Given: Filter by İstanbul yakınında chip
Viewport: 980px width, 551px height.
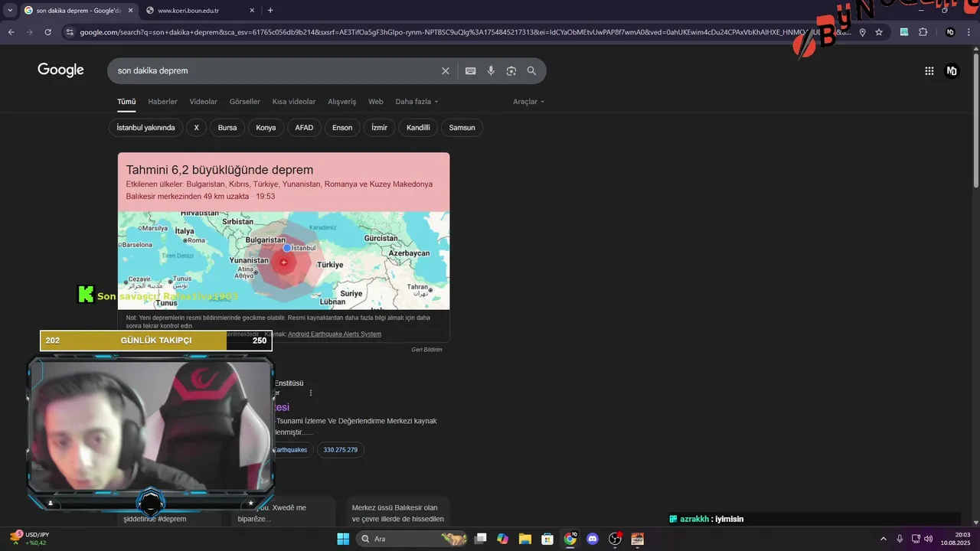Looking at the screenshot, I should click(x=146, y=128).
